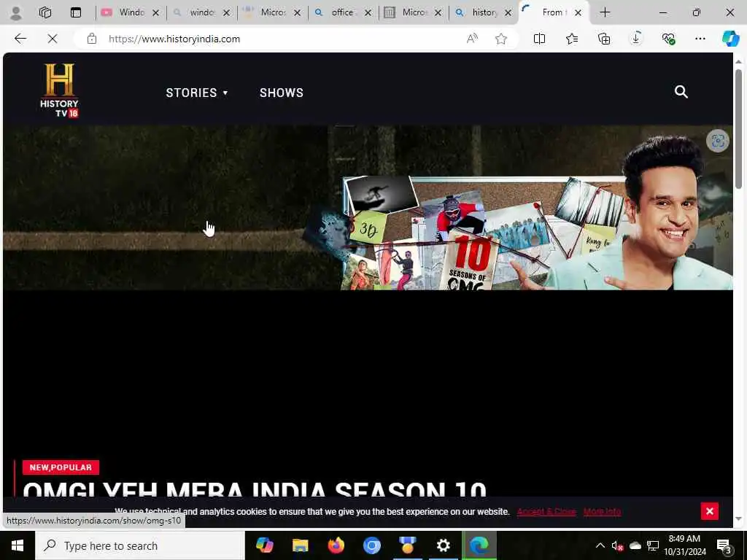Add page to favorites with star icon
Image resolution: width=747 pixels, height=560 pixels.
500,39
